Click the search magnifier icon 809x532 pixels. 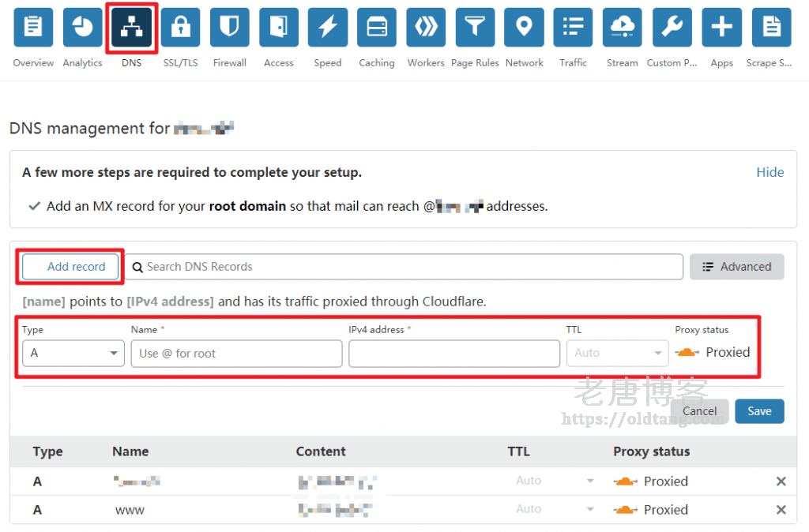coord(137,267)
